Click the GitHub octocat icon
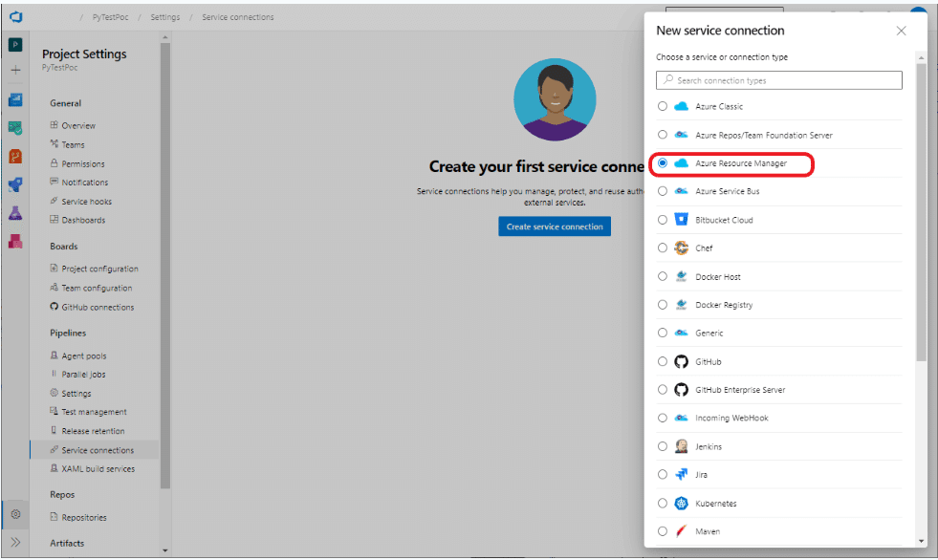Screen dimensions: 938x560 pos(682,361)
